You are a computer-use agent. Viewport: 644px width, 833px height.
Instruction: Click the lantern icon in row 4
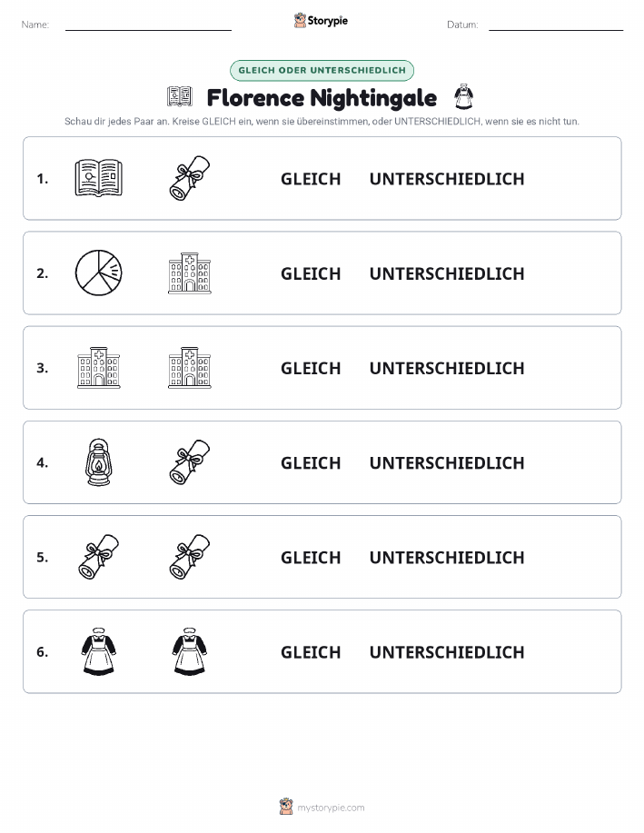[98, 462]
